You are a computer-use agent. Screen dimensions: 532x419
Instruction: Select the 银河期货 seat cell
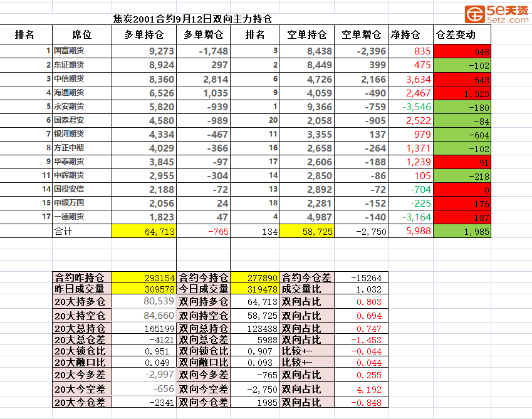pos(81,134)
